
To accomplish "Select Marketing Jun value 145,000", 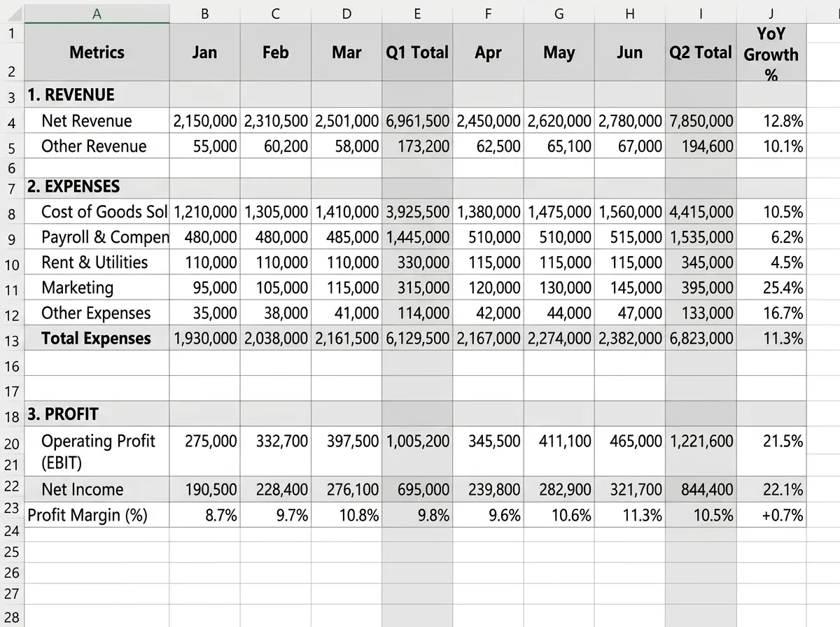I will (630, 288).
